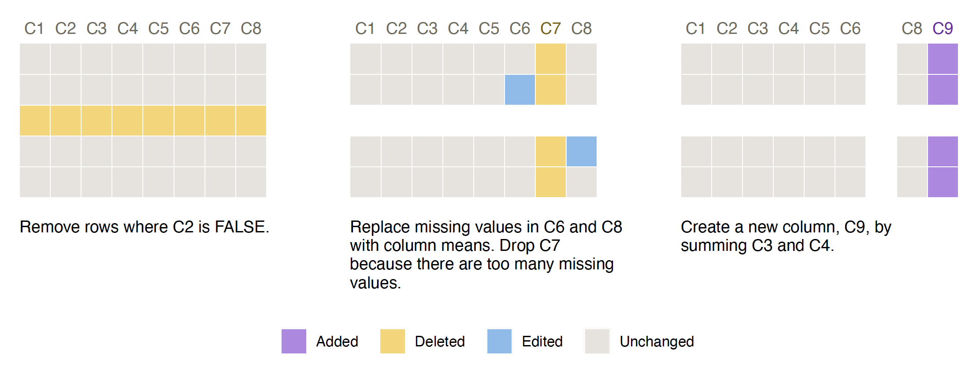This screenshot has width=980, height=375.
Task: Click the top purple cell under C9
Action: pyautogui.click(x=943, y=59)
